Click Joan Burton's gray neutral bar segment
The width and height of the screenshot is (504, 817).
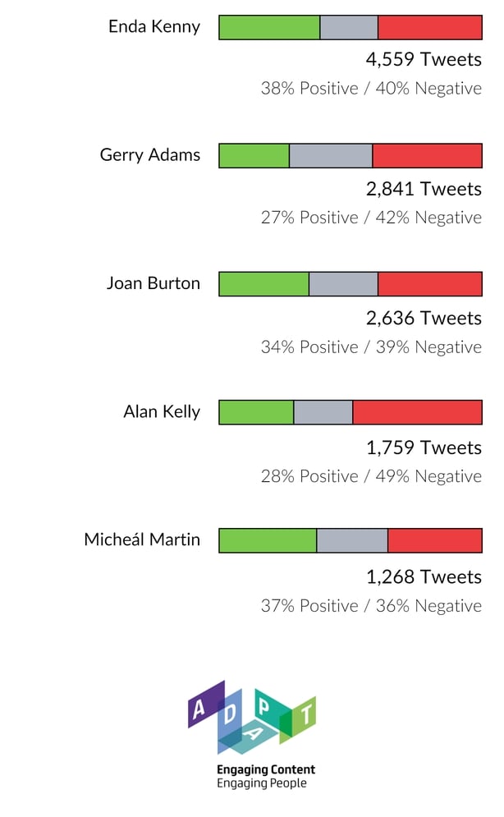[x=343, y=284]
